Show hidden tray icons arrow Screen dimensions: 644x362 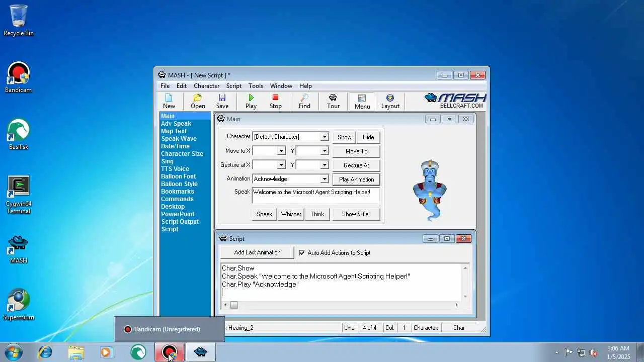click(x=556, y=352)
